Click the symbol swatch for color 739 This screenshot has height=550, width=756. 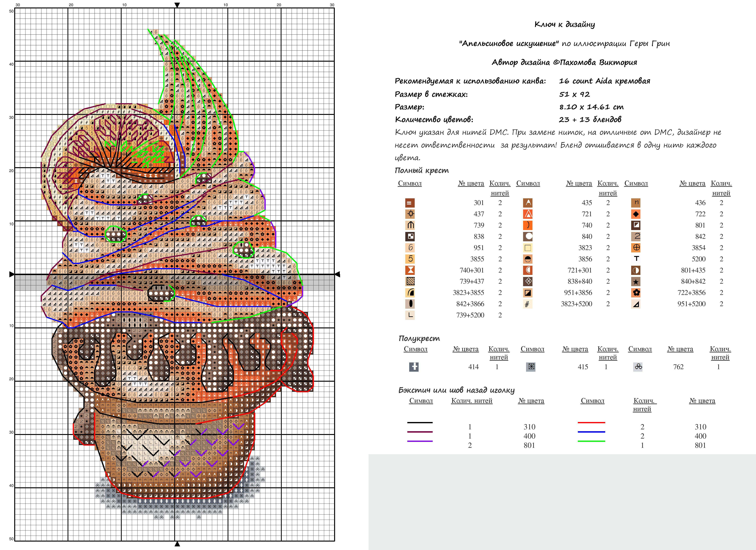point(410,225)
